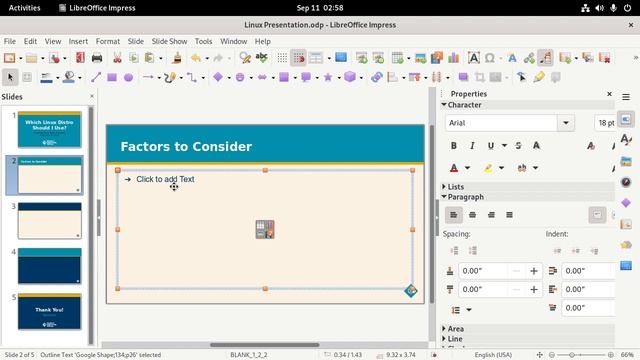Open the Gallery deck in sidebar
Viewport: 640px width, 360px height.
click(626, 161)
